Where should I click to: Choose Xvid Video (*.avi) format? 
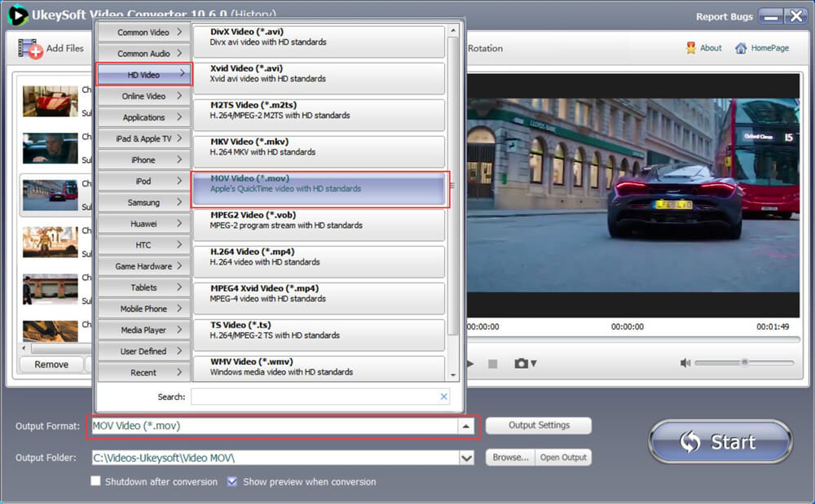[319, 78]
